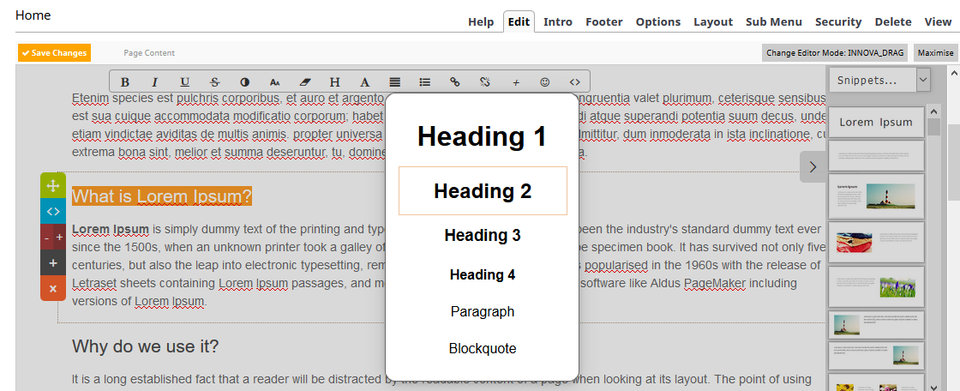Click the H heading format icon

tap(335, 82)
